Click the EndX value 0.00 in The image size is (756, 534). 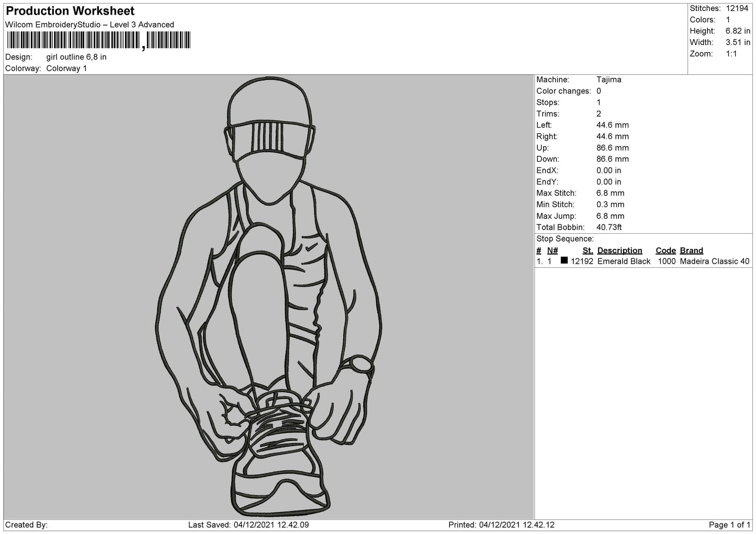[609, 171]
